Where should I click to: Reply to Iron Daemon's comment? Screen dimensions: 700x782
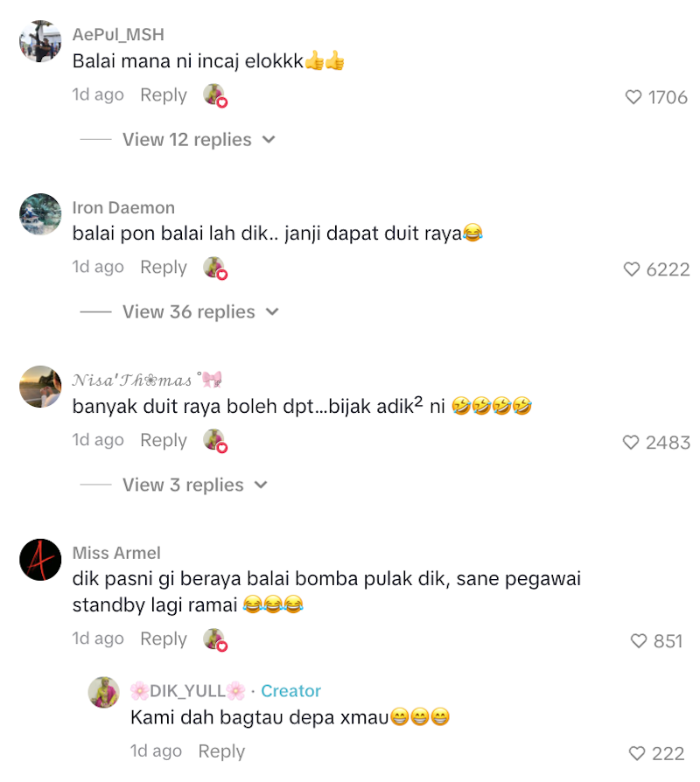[164, 268]
